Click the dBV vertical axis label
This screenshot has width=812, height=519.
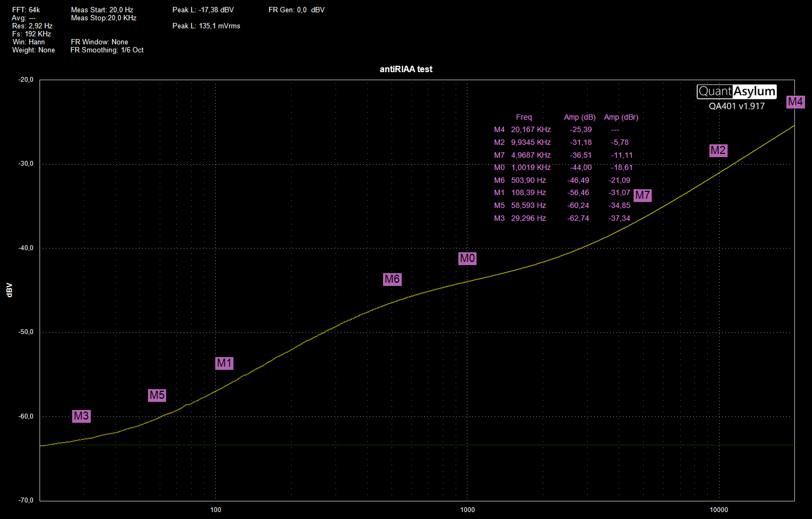coord(9,290)
